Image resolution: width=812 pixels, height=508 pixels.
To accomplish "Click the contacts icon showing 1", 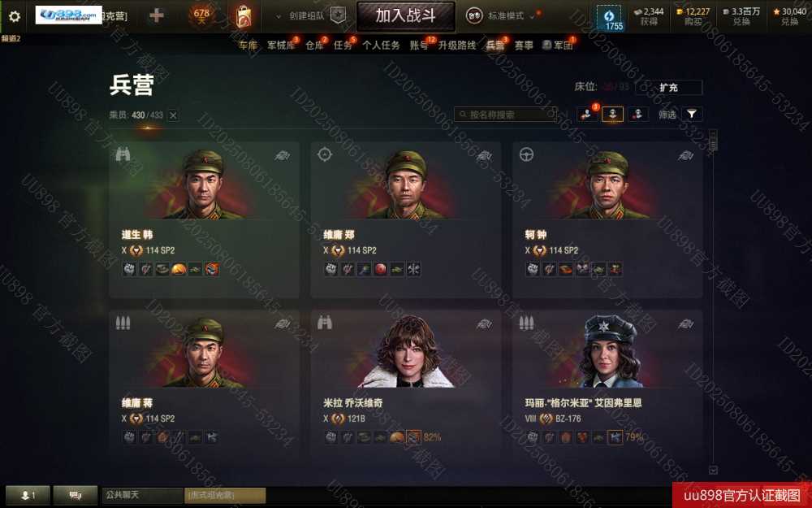I will (x=28, y=496).
